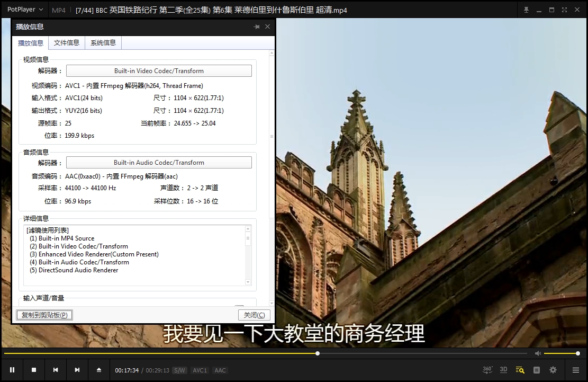Click 复制到剪贴板 button

click(44, 315)
